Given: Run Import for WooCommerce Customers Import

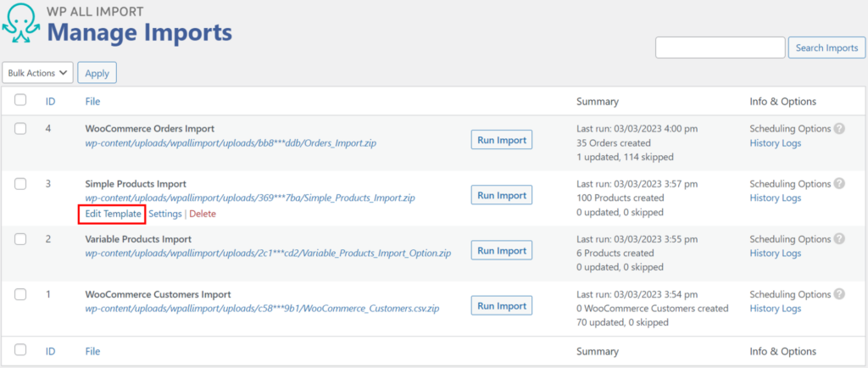Looking at the screenshot, I should (502, 306).
